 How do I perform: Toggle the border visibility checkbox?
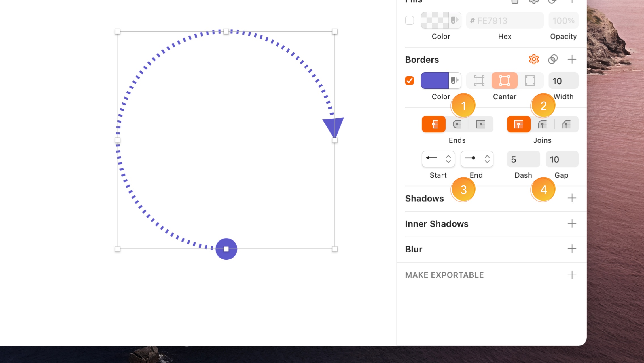(410, 80)
